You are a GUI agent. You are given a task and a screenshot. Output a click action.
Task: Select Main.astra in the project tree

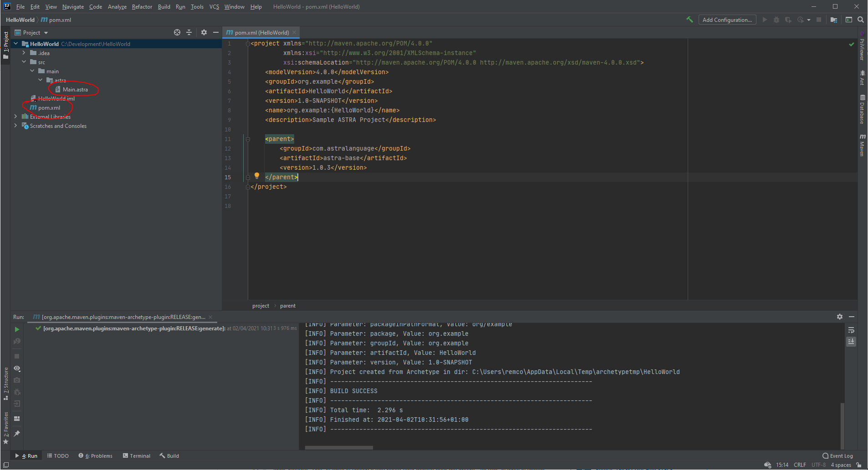tap(75, 89)
